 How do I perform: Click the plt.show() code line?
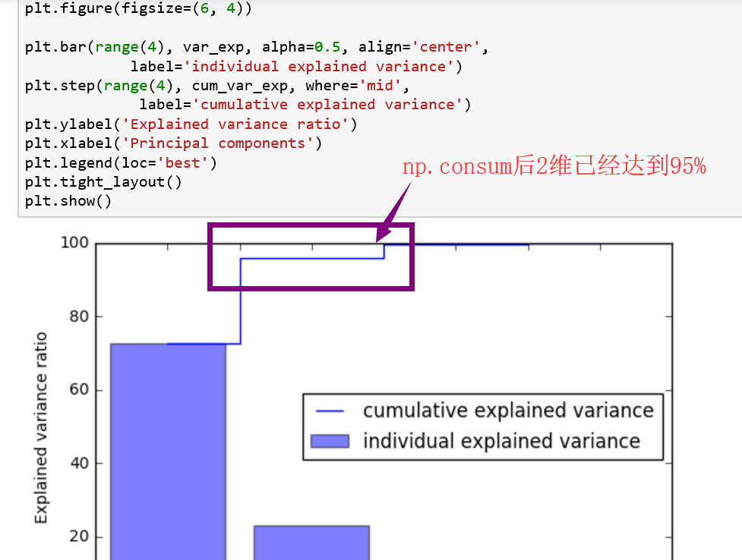coord(68,202)
